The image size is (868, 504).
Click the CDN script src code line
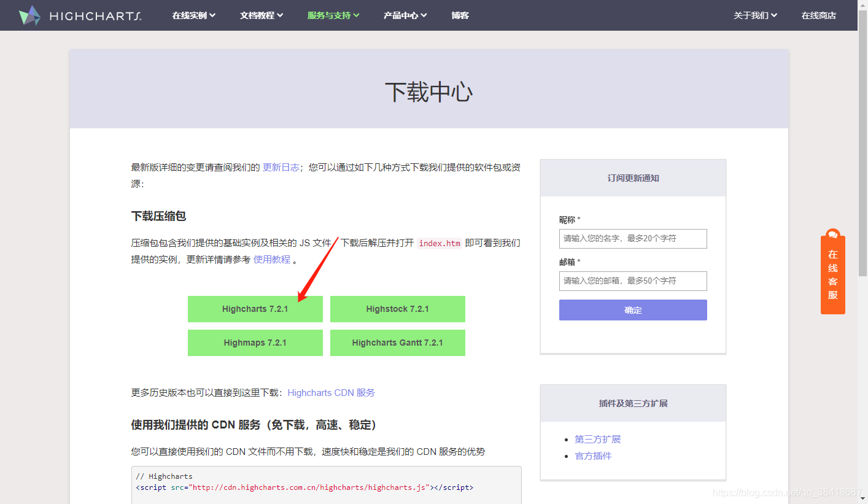pos(304,487)
